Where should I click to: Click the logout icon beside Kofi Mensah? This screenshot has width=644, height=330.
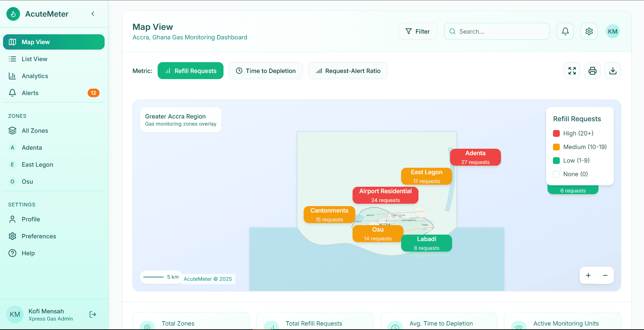[93, 314]
